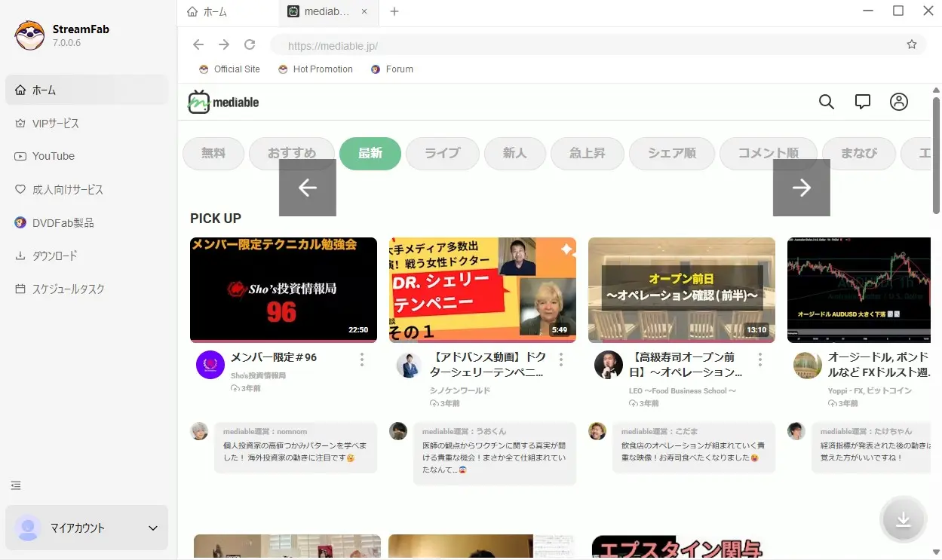Click the URL address field
The height and width of the screenshot is (560, 942).
(587, 45)
